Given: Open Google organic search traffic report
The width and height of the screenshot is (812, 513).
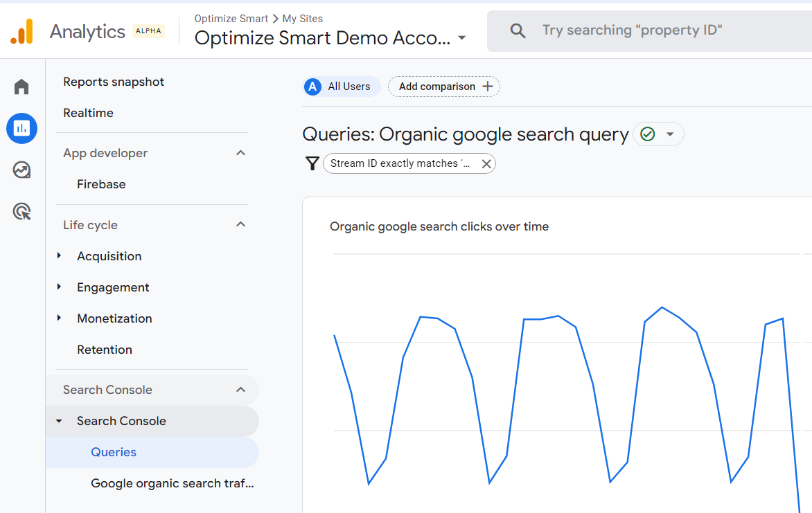Looking at the screenshot, I should point(172,483).
